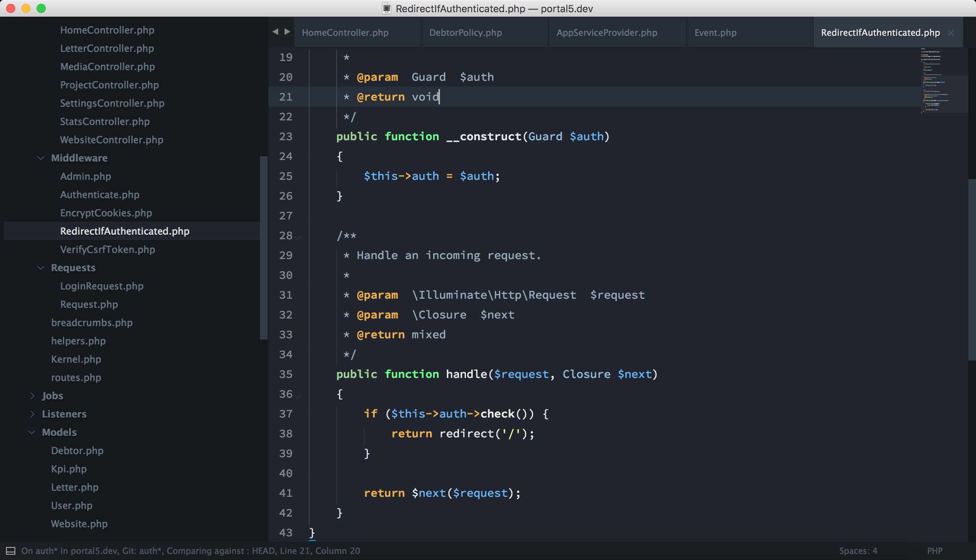Click the back navigation arrow in the tab bar

click(275, 32)
